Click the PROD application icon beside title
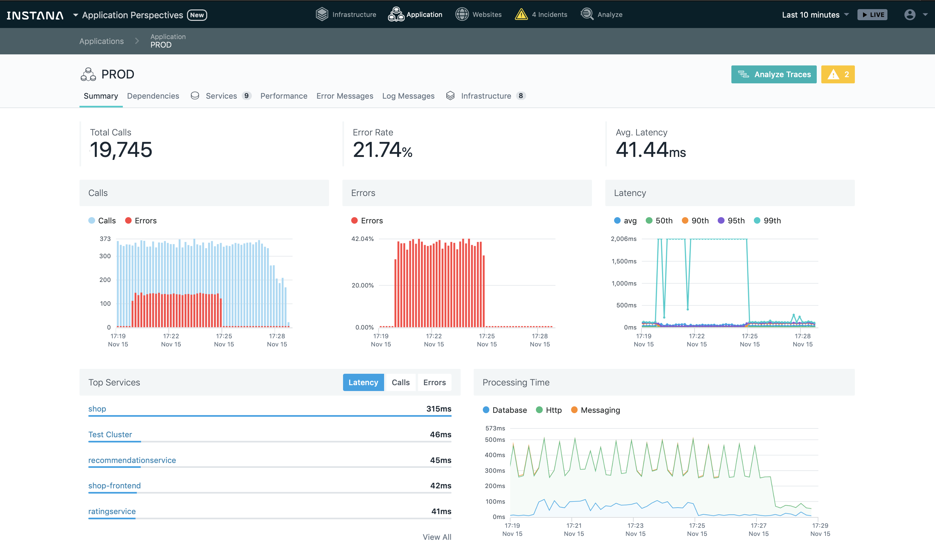The image size is (935, 560). coord(88,74)
